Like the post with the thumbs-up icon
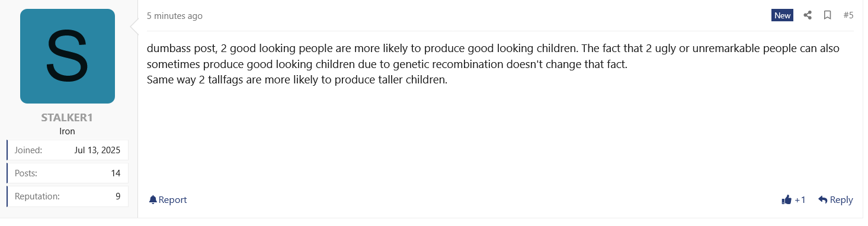868x226 pixels. [787, 200]
